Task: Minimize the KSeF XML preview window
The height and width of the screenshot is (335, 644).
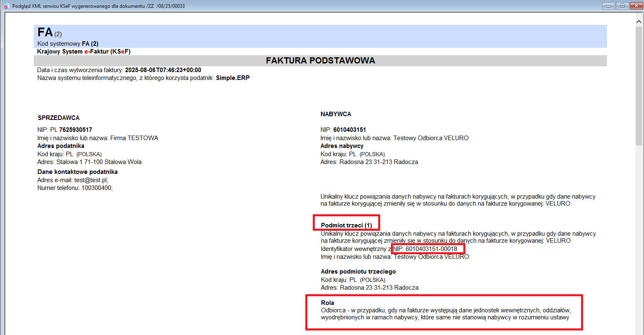Action: pos(608,6)
